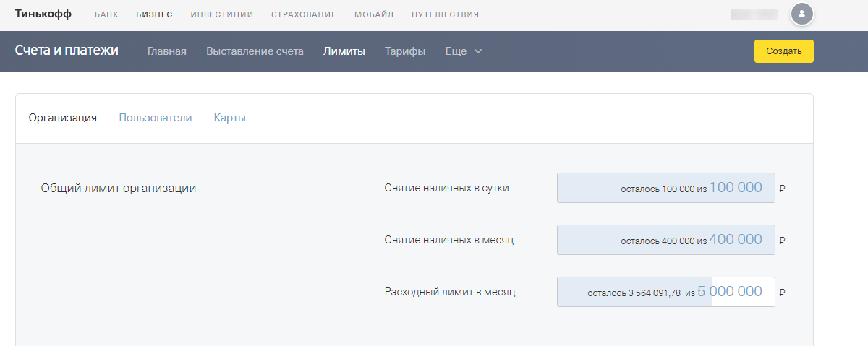The height and width of the screenshot is (346, 868).
Task: Open the user profile avatar icon
Action: click(802, 14)
